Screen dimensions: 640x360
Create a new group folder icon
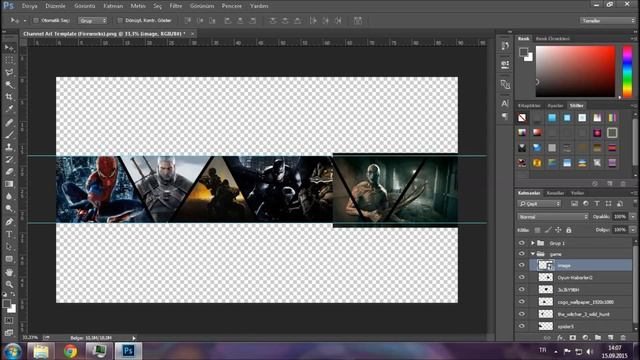coord(598,338)
